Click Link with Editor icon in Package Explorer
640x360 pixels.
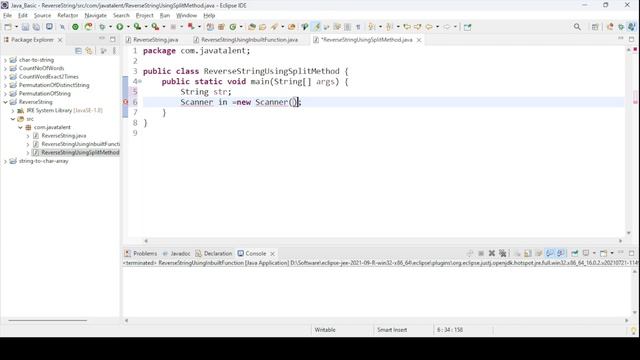click(x=89, y=51)
